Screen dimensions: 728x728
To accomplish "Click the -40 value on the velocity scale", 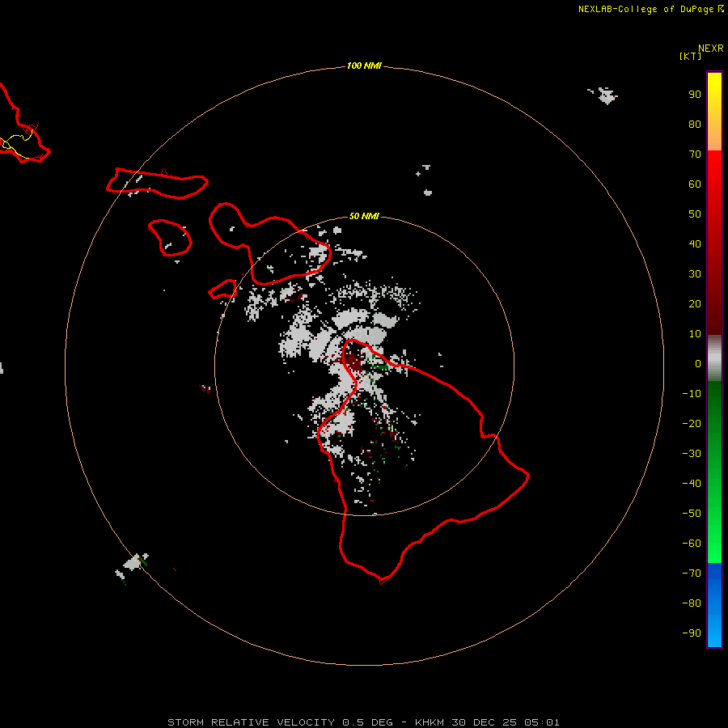I will [x=692, y=484].
